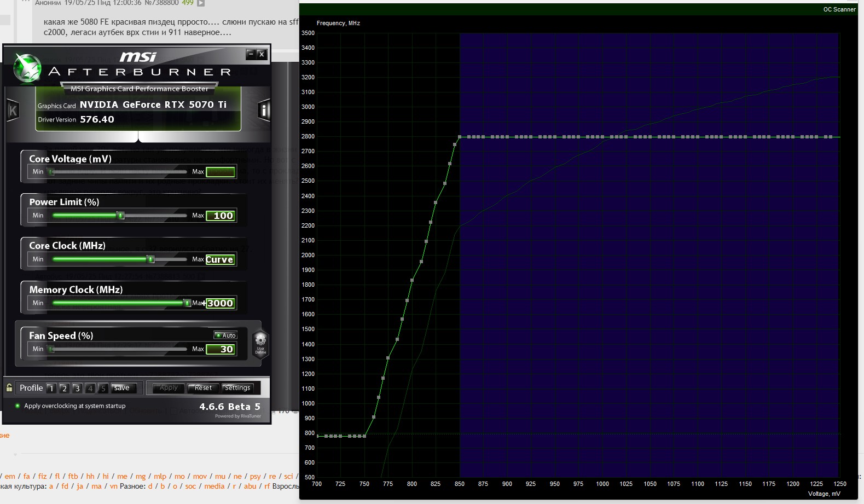Click the Memory Clock +3000 value field
The height and width of the screenshot is (504, 864).
[x=221, y=303]
